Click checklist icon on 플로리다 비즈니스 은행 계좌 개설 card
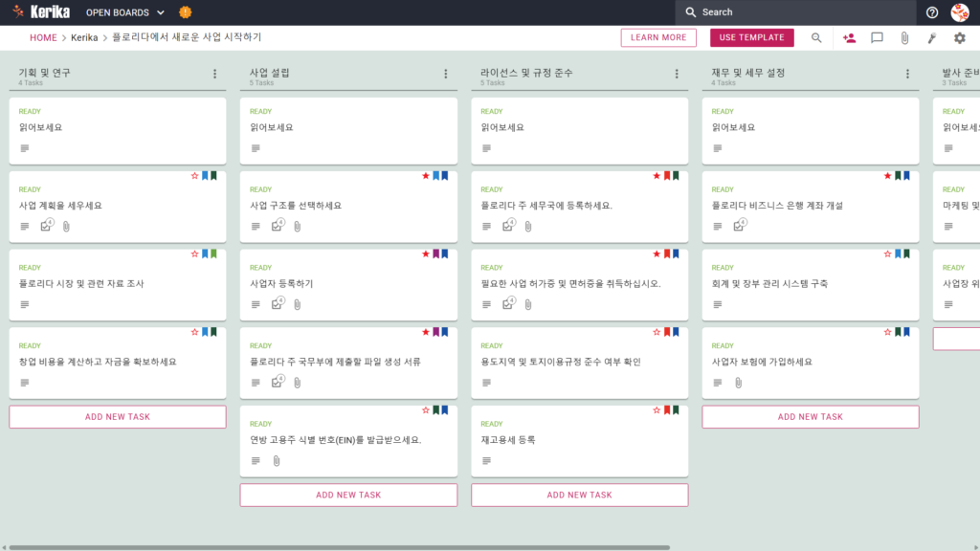 coord(740,225)
